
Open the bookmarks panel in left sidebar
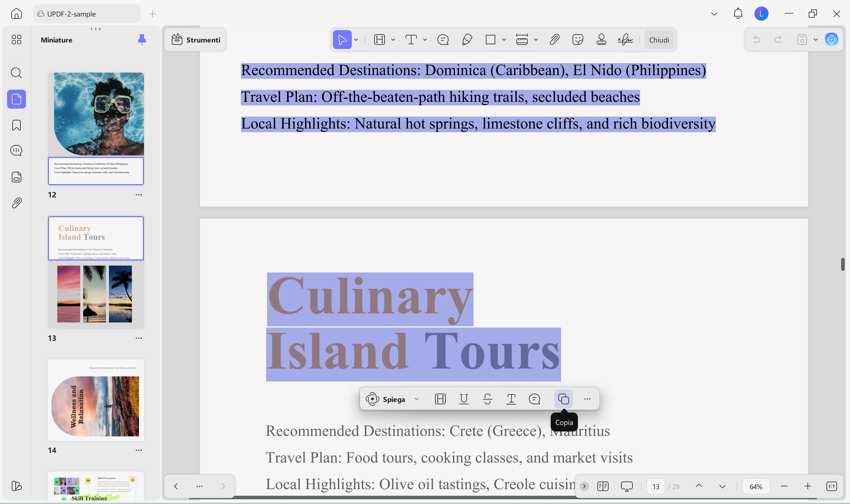pyautogui.click(x=16, y=125)
